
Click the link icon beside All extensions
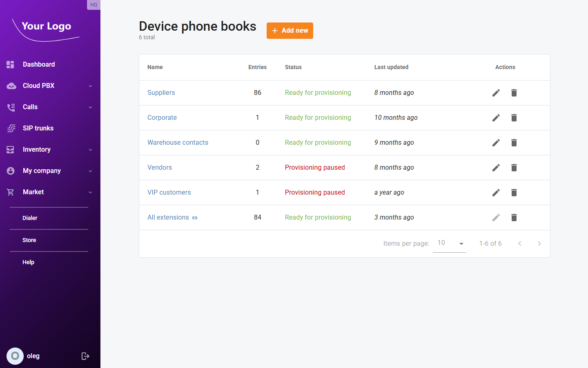pyautogui.click(x=195, y=218)
